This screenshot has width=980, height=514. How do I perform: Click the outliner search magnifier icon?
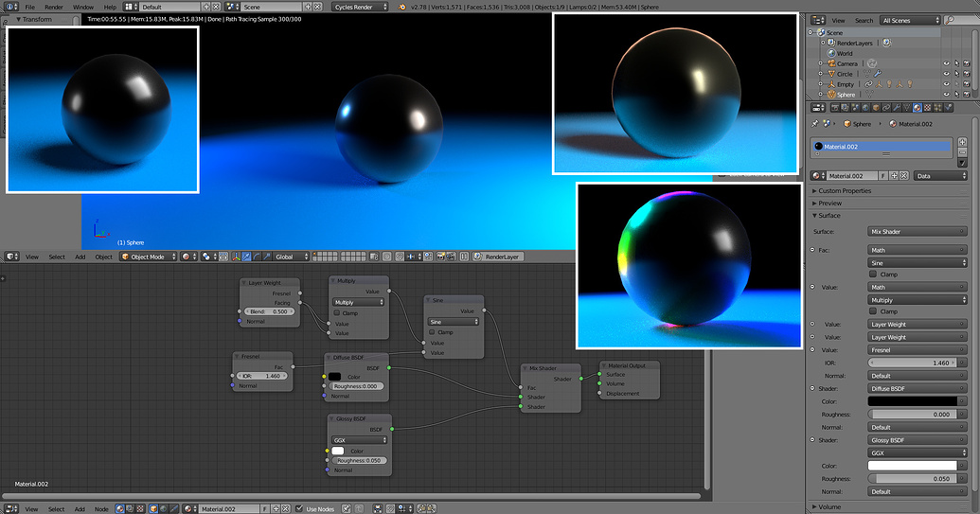pyautogui.click(x=950, y=20)
